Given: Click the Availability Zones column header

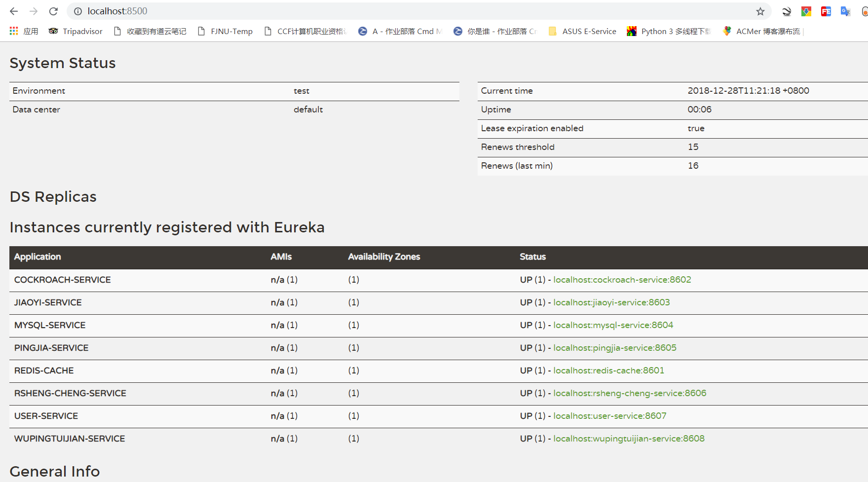Looking at the screenshot, I should tap(384, 257).
